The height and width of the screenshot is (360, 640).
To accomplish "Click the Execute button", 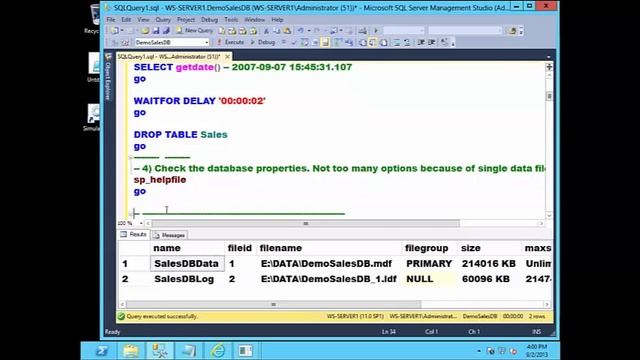I will pyautogui.click(x=230, y=42).
